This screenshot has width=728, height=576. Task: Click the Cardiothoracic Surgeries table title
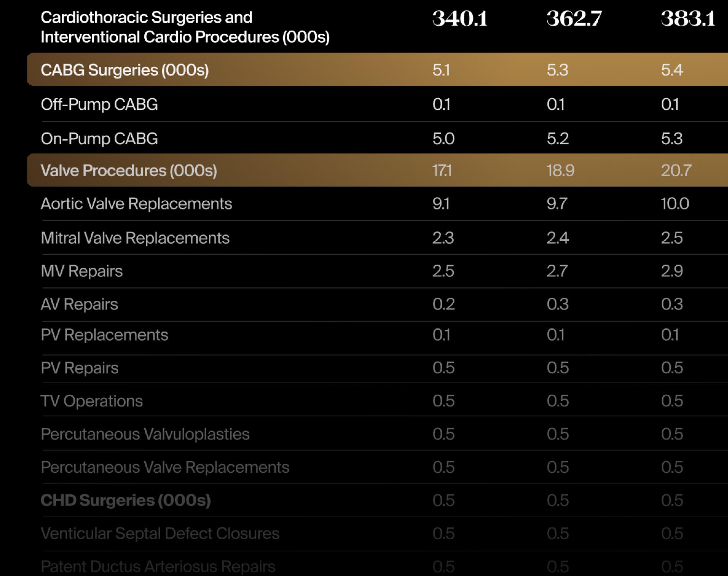pyautogui.click(x=185, y=27)
